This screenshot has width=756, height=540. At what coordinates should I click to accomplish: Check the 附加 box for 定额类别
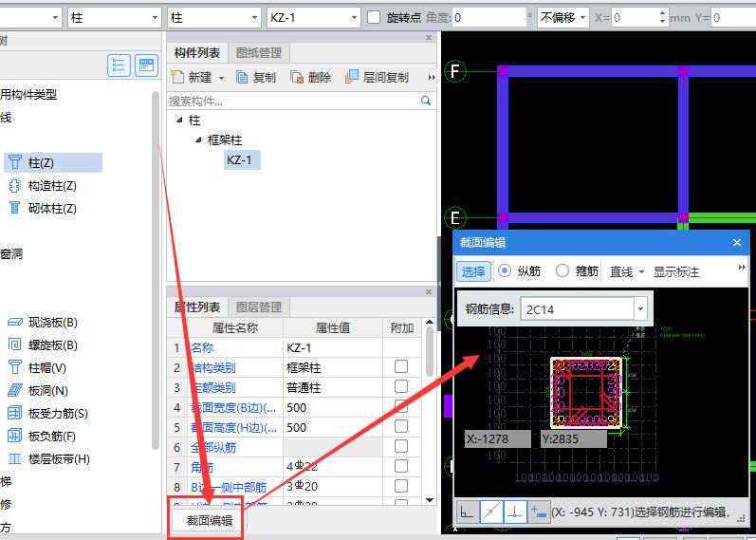tap(401, 386)
